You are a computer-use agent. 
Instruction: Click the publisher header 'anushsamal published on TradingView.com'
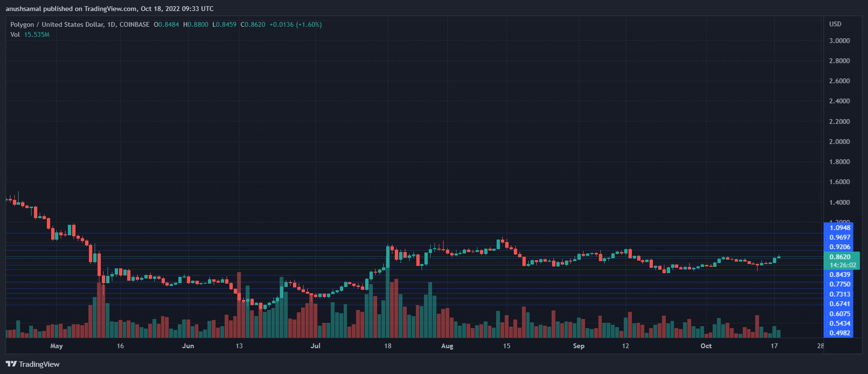pyautogui.click(x=71, y=9)
